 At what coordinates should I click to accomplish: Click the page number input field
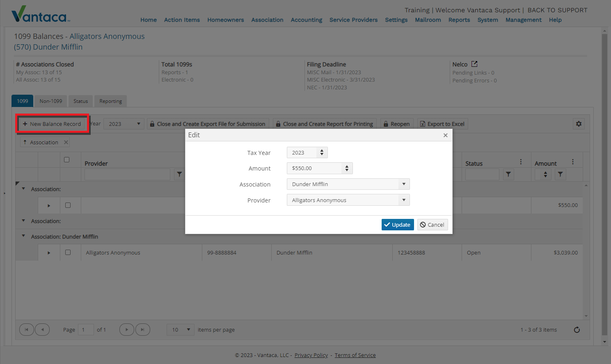click(86, 330)
